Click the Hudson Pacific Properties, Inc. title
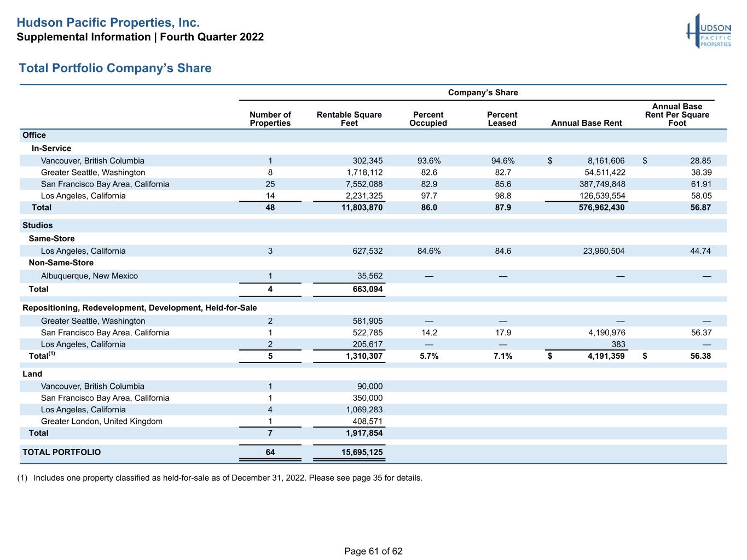The height and width of the screenshot is (560, 747). click(x=108, y=22)
